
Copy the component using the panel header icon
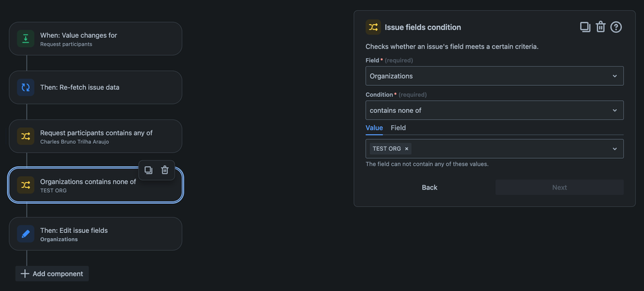pyautogui.click(x=585, y=27)
